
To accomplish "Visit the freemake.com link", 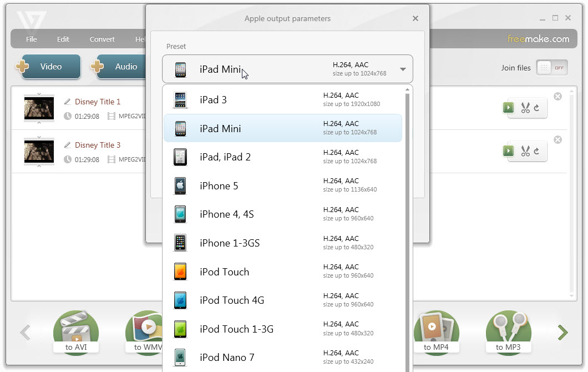I will point(538,39).
